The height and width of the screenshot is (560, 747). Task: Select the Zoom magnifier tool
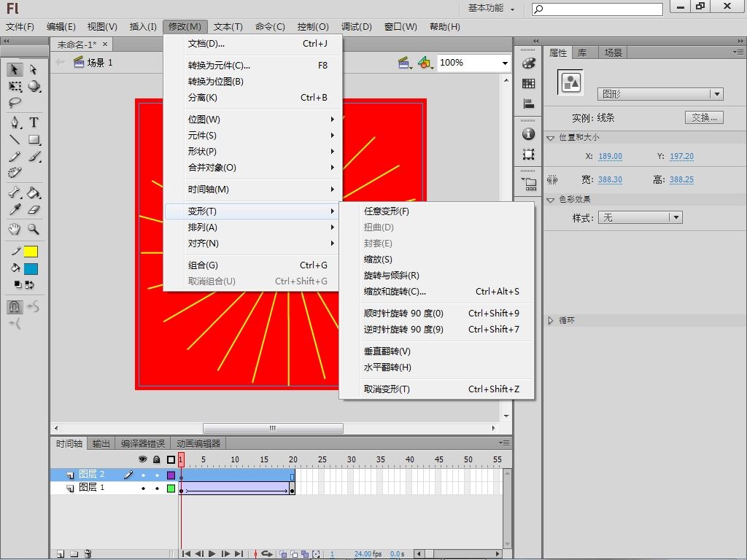click(x=34, y=229)
